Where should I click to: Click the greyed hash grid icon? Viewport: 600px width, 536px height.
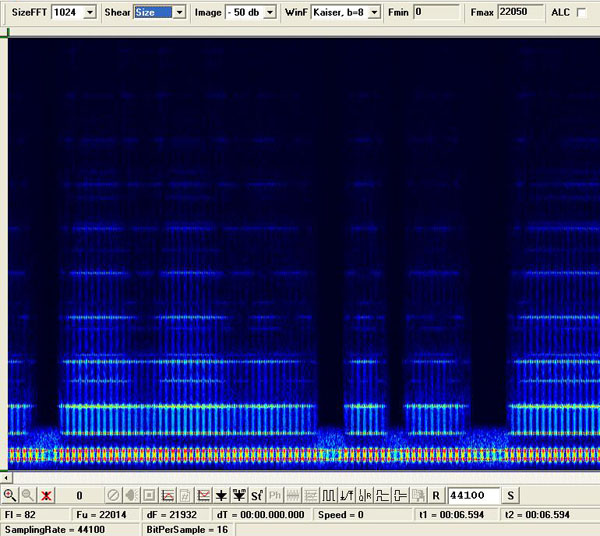[186, 495]
